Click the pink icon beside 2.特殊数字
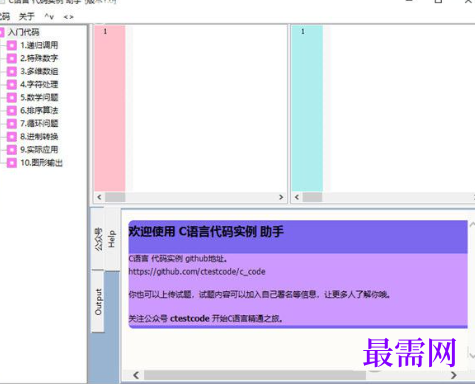Viewport: 475px width, 384px height. click(12, 58)
